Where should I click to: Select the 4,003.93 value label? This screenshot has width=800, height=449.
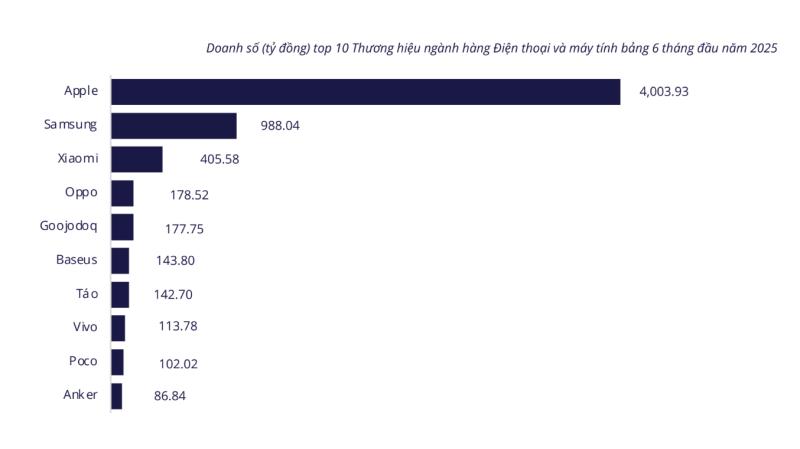pos(664,92)
